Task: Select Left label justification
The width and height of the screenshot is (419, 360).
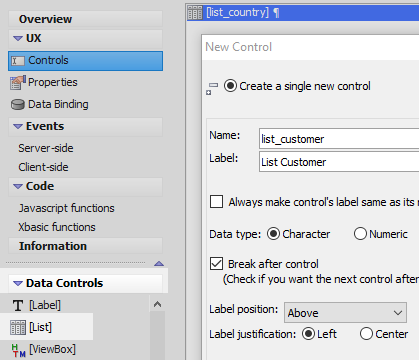Action: [308, 334]
